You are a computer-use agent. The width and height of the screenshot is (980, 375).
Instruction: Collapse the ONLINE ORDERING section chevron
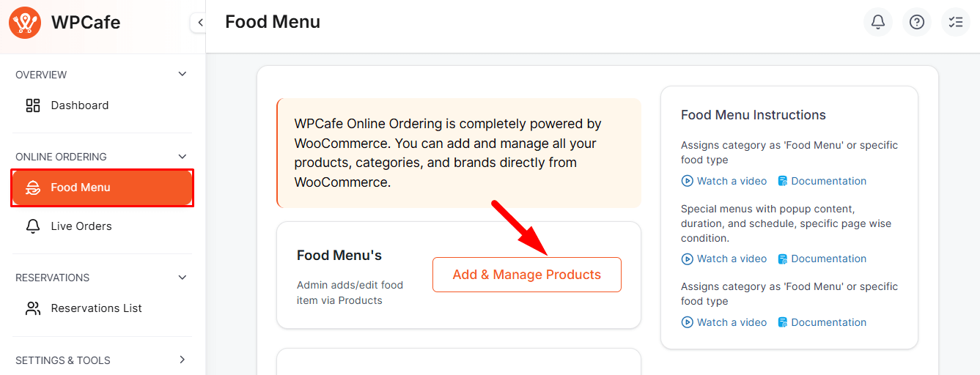pos(183,156)
